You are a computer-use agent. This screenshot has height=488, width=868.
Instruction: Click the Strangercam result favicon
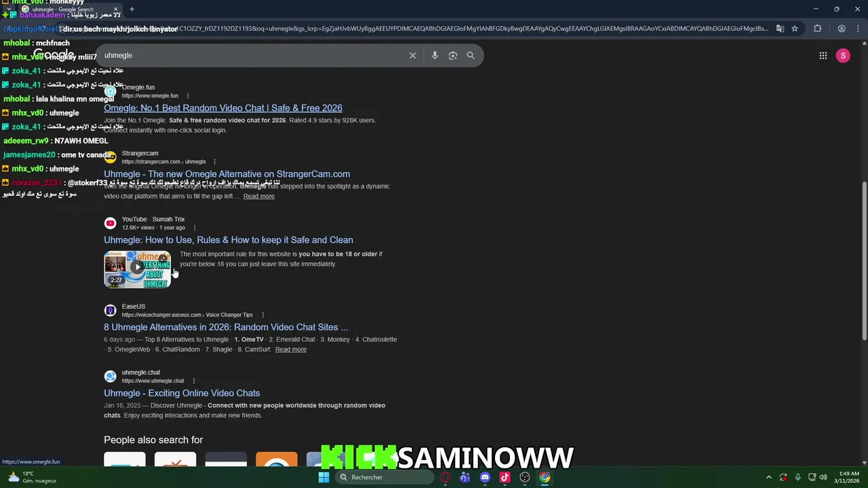tap(110, 157)
